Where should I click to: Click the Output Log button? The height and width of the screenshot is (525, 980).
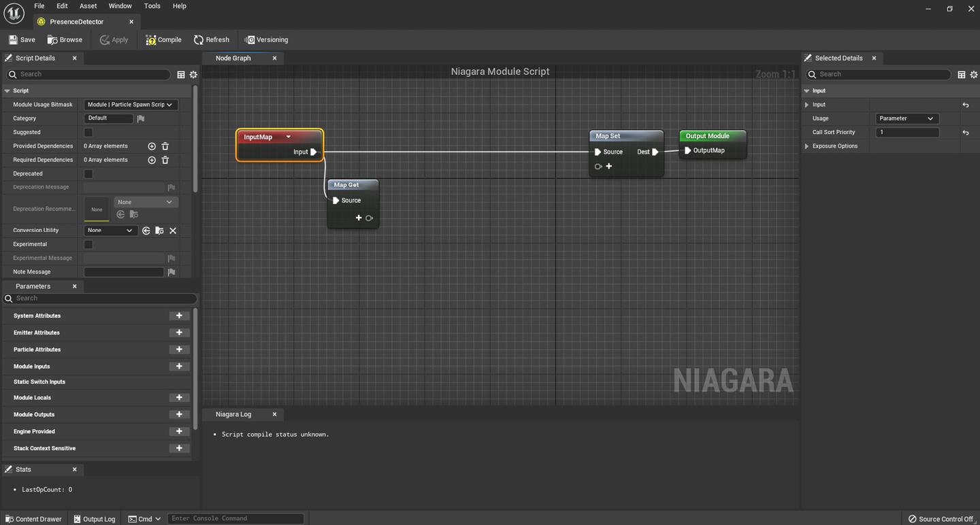pyautogui.click(x=95, y=518)
